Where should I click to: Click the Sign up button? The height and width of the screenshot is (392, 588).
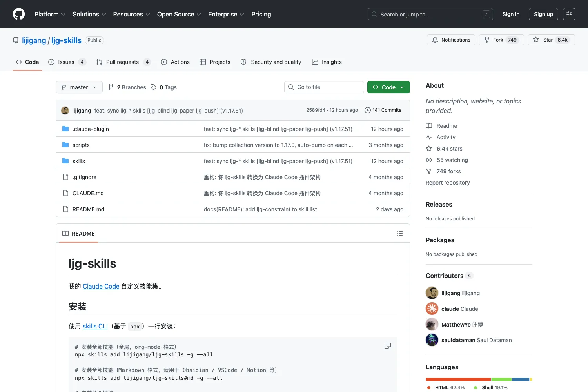(543, 14)
